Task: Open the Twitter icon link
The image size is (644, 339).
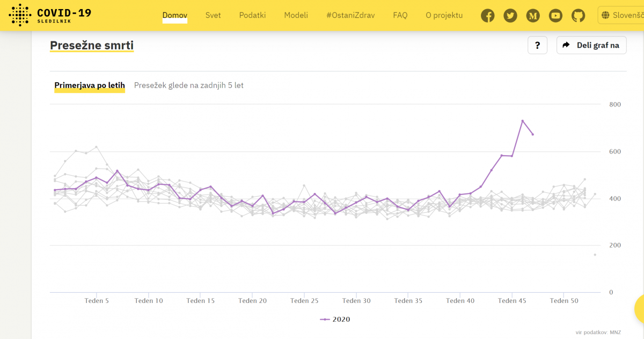Action: pyautogui.click(x=510, y=16)
